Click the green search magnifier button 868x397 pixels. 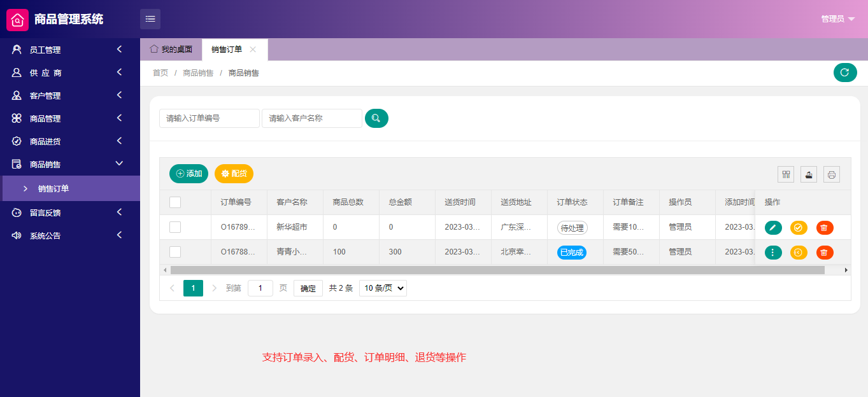pyautogui.click(x=376, y=118)
